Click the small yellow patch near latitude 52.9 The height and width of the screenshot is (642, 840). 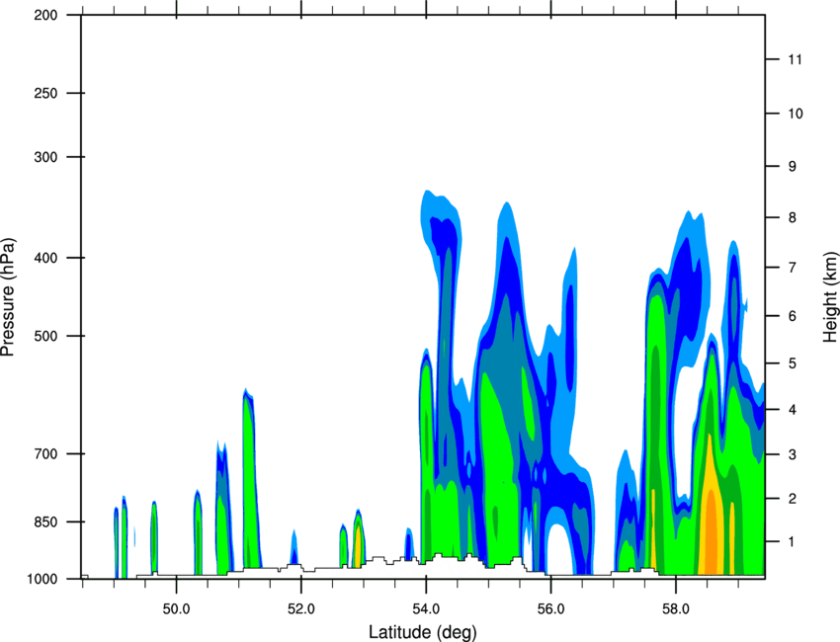(357, 546)
